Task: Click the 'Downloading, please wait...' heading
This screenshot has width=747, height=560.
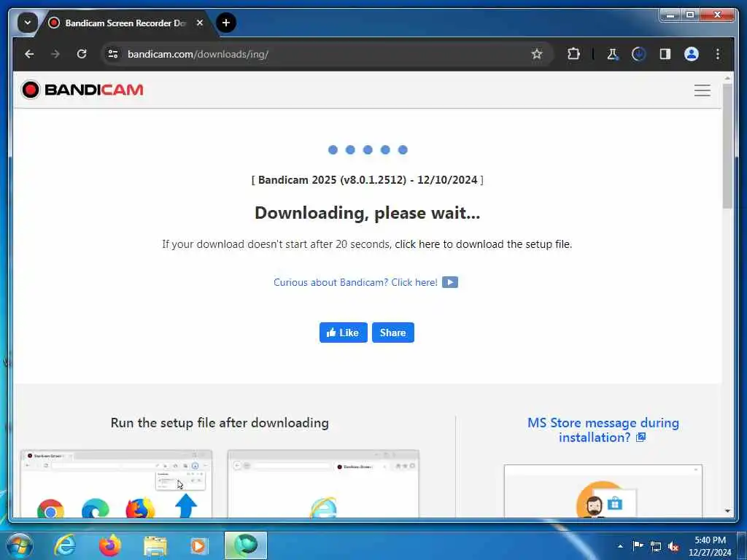Action: (x=368, y=213)
